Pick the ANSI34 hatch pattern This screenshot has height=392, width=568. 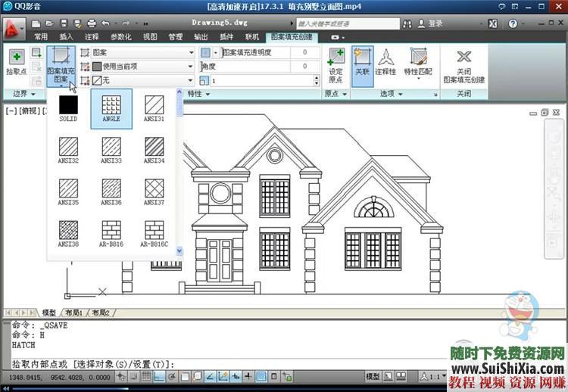click(x=154, y=150)
